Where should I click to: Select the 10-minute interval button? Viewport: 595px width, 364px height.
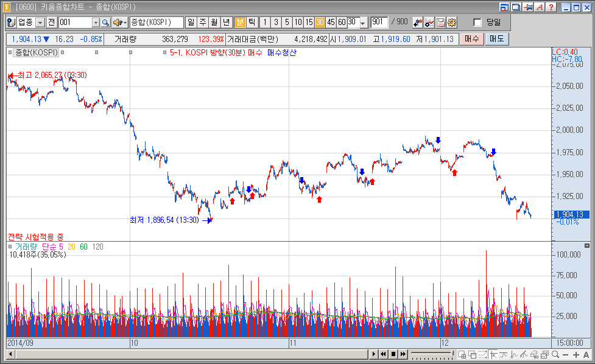pyautogui.click(x=298, y=23)
